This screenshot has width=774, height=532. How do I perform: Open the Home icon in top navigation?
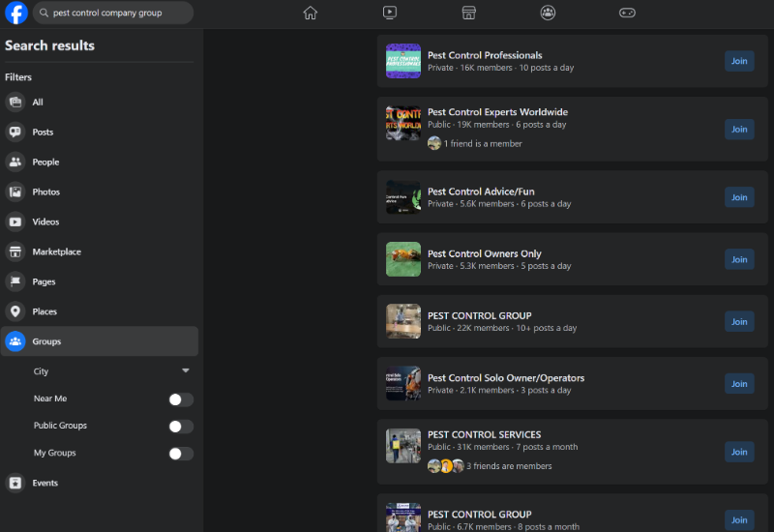[310, 13]
